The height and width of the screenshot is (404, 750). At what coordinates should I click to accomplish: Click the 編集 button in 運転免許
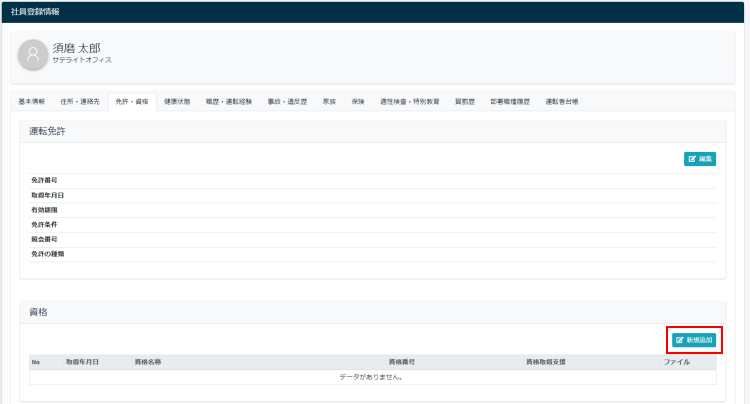[700, 159]
